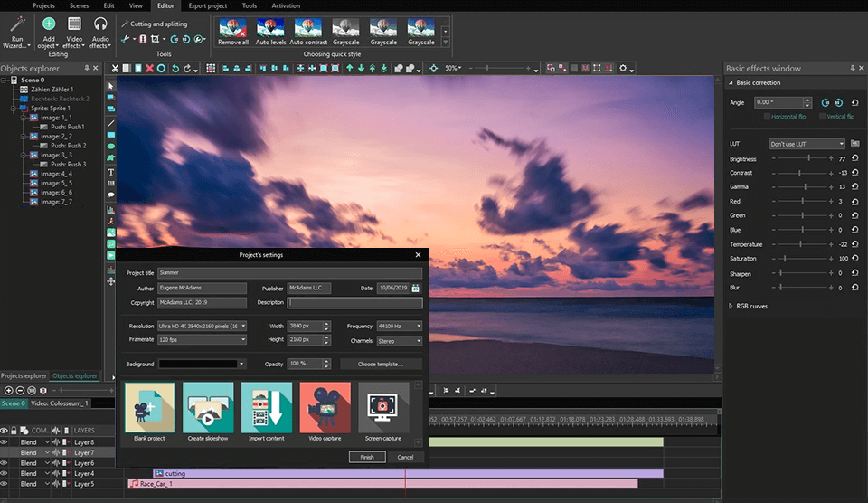The image size is (868, 503).
Task: Launch the Run Wizard tool
Action: pos(16,25)
